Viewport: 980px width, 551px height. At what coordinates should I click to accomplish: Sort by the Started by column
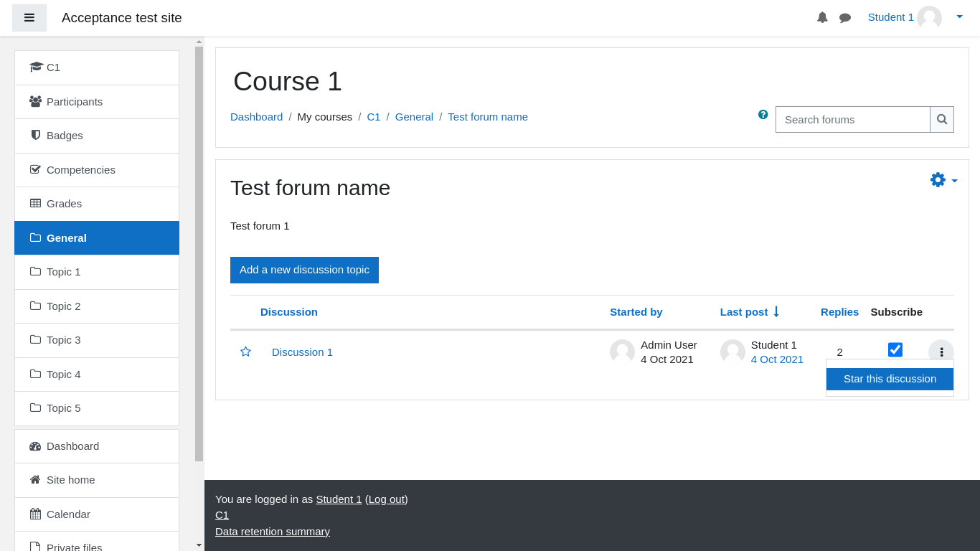(636, 312)
